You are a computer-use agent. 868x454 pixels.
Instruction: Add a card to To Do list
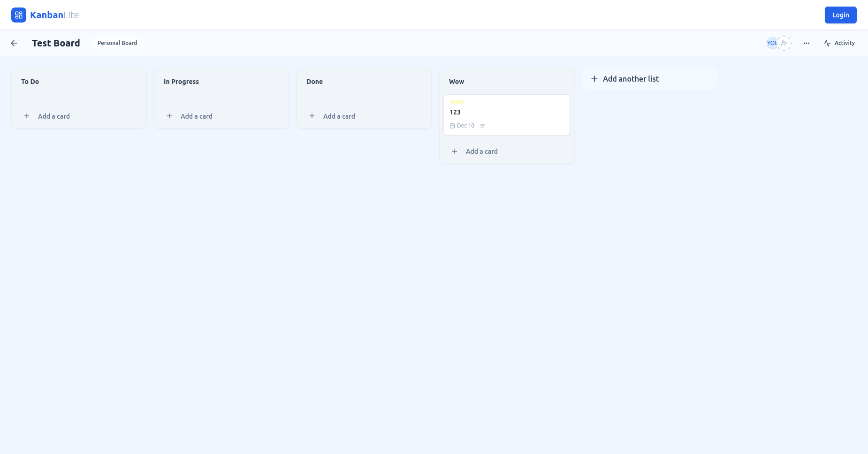pyautogui.click(x=53, y=116)
